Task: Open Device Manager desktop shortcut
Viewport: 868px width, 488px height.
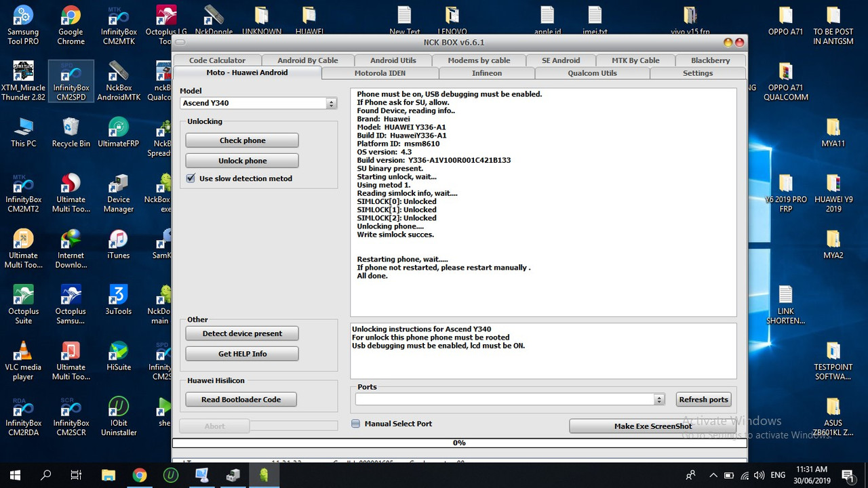Action: point(119,193)
